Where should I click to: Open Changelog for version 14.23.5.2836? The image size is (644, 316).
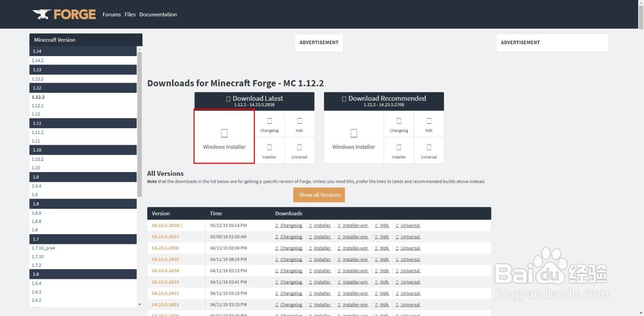coord(291,248)
